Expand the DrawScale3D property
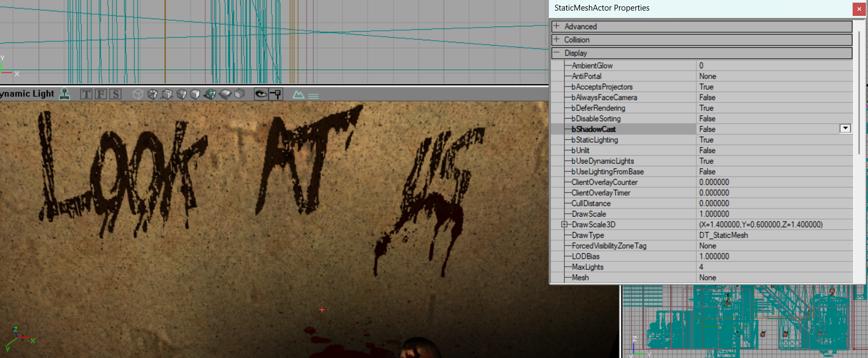868x358 pixels. pyautogui.click(x=565, y=225)
